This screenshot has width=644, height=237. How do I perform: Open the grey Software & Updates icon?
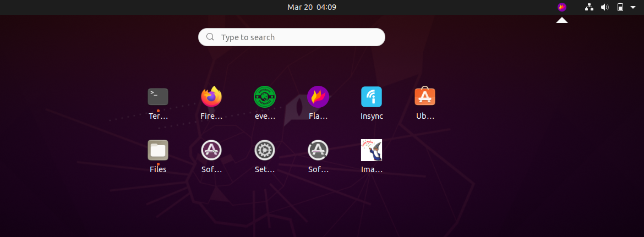click(318, 150)
